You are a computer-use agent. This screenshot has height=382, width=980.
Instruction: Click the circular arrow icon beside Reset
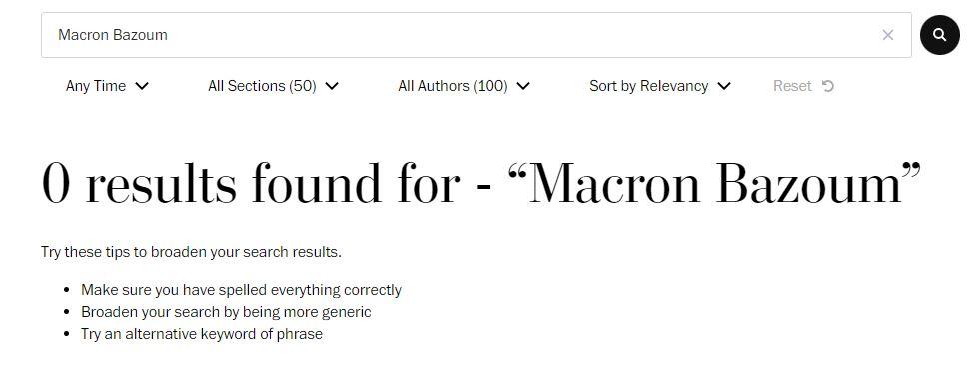tap(828, 86)
